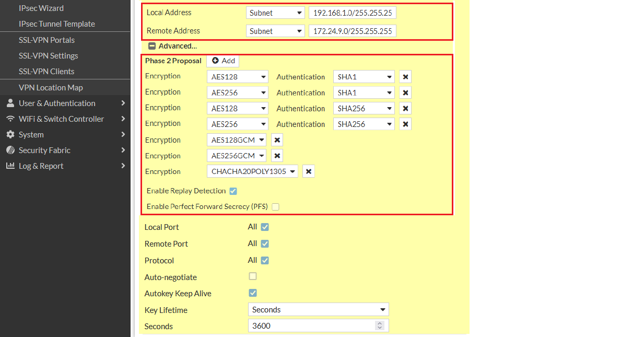The image size is (644, 337).
Task: Open SSL-VPN Settings in sidebar
Action: [x=48, y=55]
